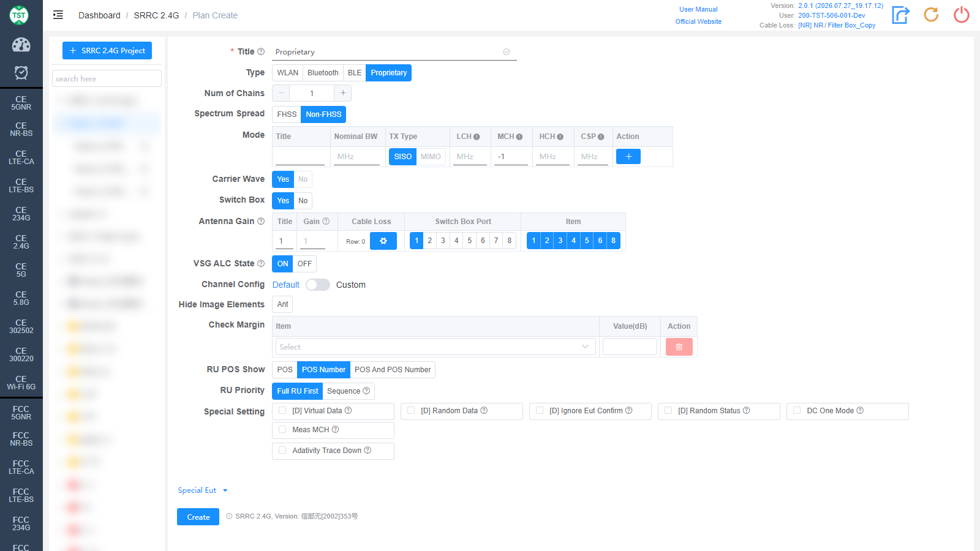980x551 pixels.
Task: Click the Antenna Gain help icon
Action: pos(261,222)
